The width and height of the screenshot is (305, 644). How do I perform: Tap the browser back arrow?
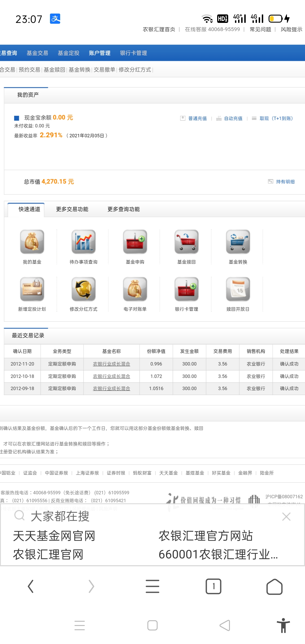click(x=30, y=586)
